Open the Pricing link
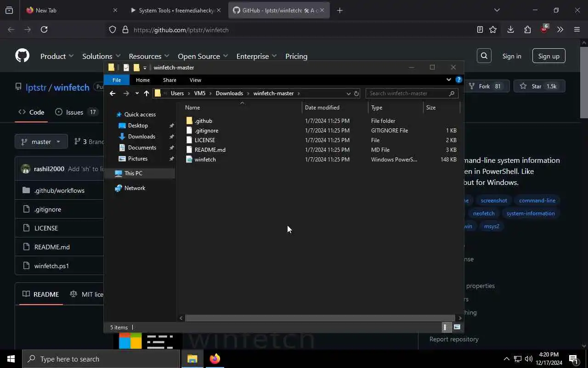This screenshot has width=588, height=368. 296,56
